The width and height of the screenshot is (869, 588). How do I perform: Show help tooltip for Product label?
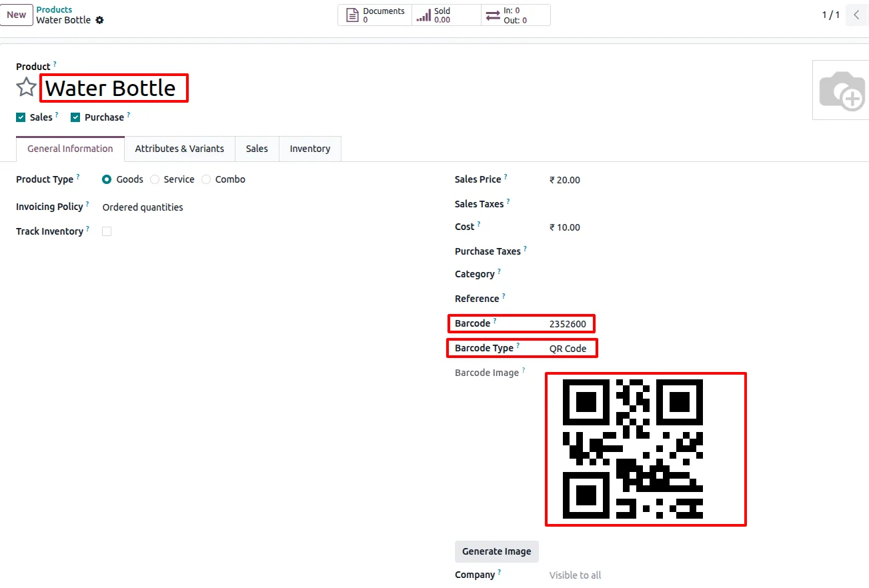tap(55, 64)
